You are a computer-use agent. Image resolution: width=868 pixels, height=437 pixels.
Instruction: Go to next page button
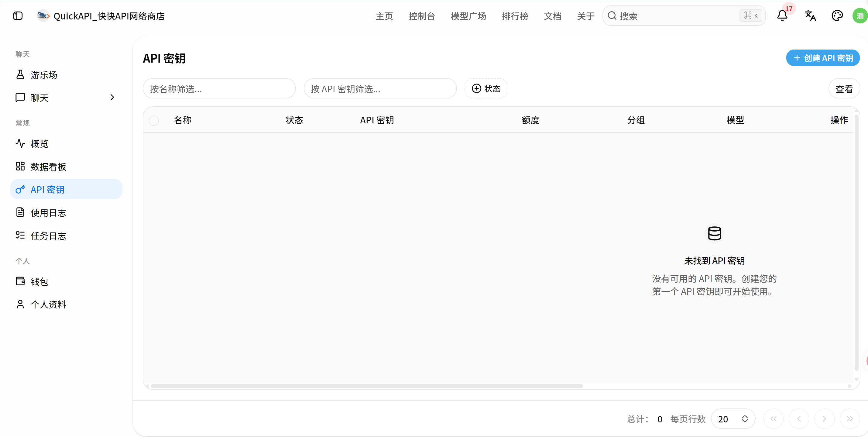pos(824,419)
